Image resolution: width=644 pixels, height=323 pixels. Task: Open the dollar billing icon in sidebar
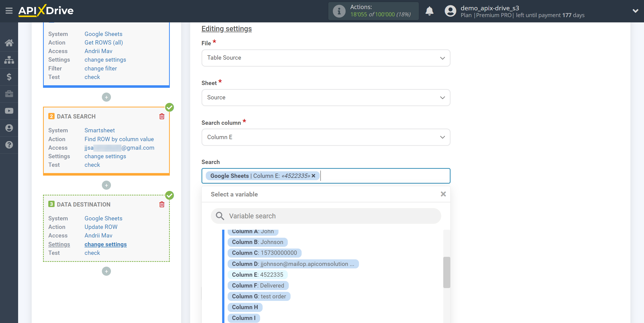coord(9,77)
